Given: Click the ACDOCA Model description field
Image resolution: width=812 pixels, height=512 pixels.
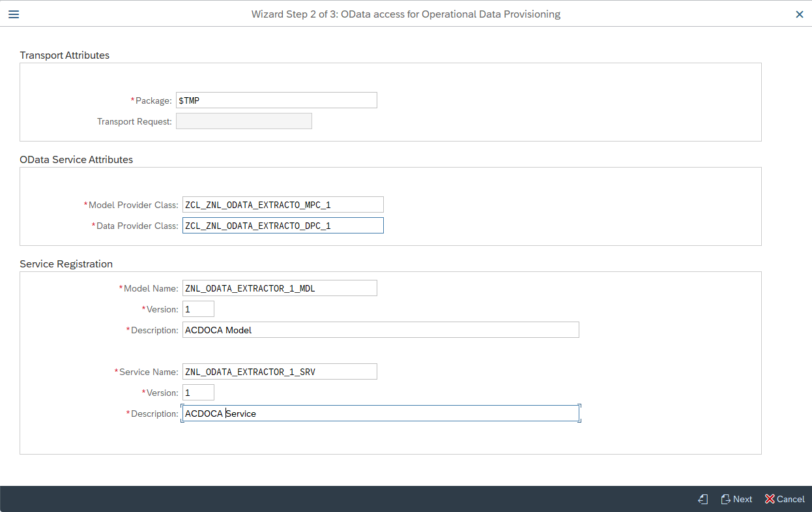Looking at the screenshot, I should (x=381, y=329).
